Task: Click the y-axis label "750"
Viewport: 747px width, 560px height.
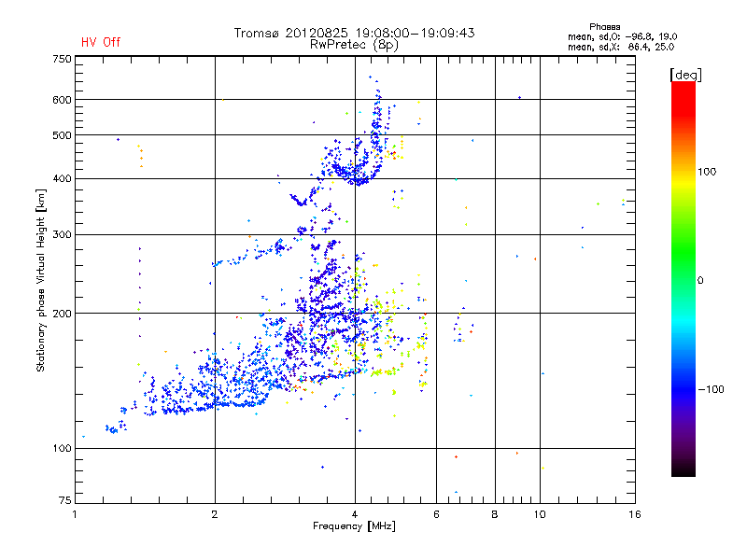Action: point(62,60)
